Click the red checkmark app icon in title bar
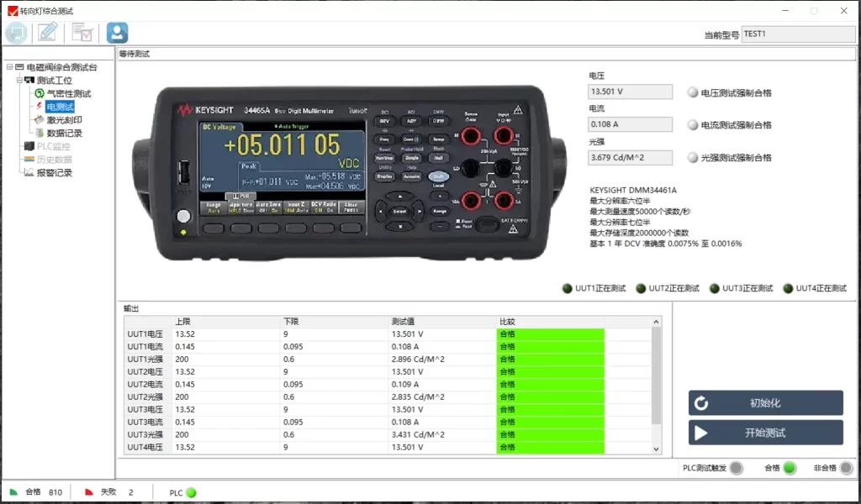This screenshot has width=861, height=504. (12, 11)
